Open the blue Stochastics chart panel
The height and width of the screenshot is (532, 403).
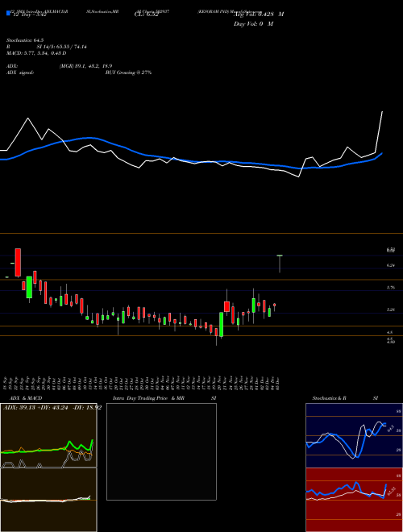tap(354, 435)
